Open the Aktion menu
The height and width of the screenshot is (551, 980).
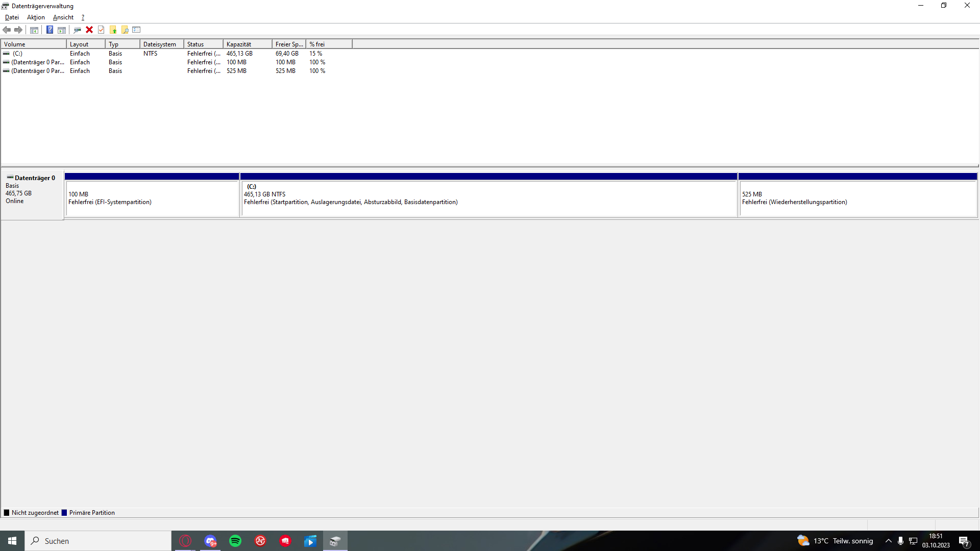coord(36,17)
